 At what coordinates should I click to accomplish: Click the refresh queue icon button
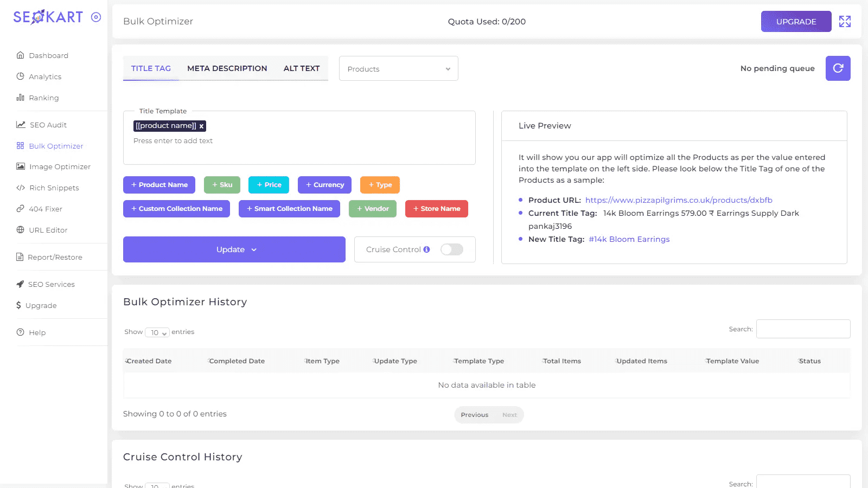(838, 68)
